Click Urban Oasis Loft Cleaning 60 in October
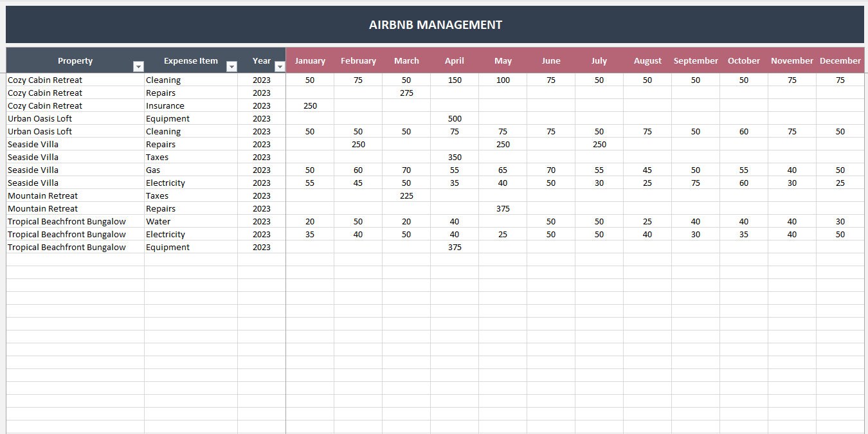The height and width of the screenshot is (434, 868). [744, 131]
